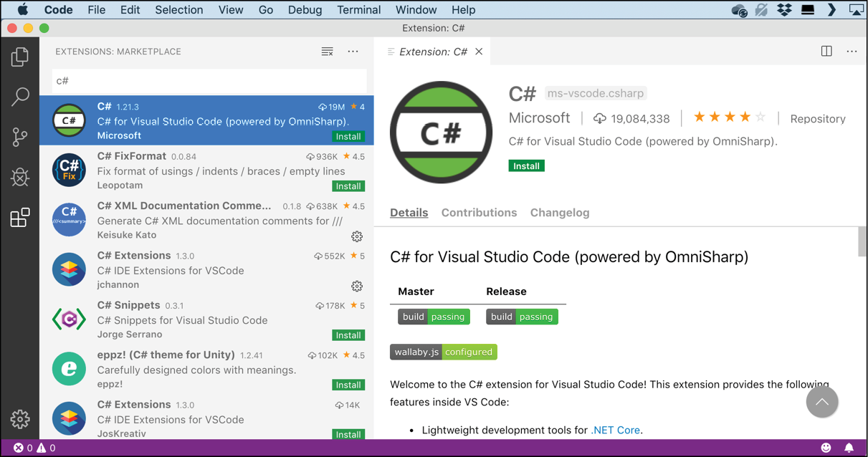The width and height of the screenshot is (868, 457).
Task: Click the wallaby.js configured badge
Action: click(444, 352)
